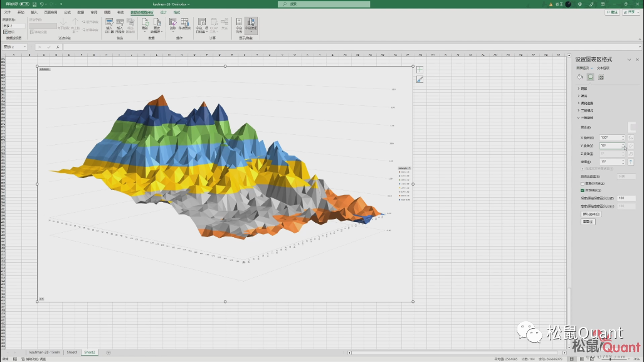Click the Undo arrow icon
Viewport: 644px width, 362px height.
point(41,4)
